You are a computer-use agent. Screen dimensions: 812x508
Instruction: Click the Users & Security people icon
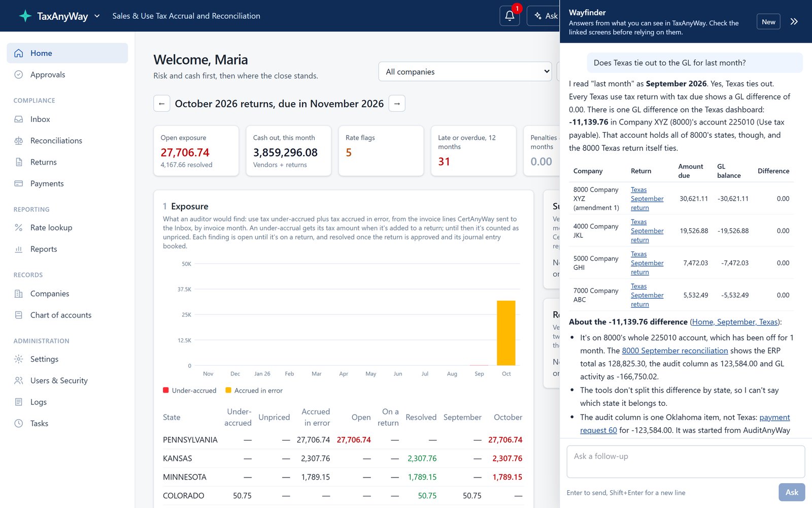(x=19, y=380)
